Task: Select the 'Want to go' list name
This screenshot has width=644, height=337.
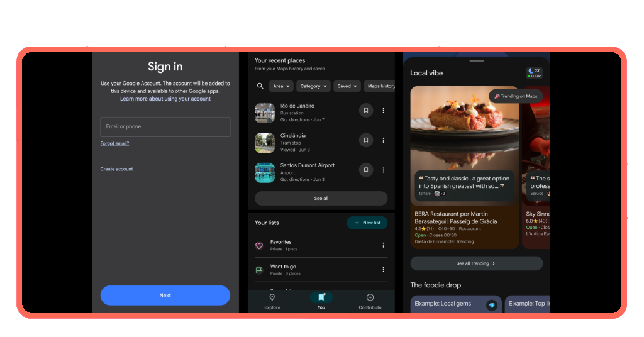Action: click(283, 267)
